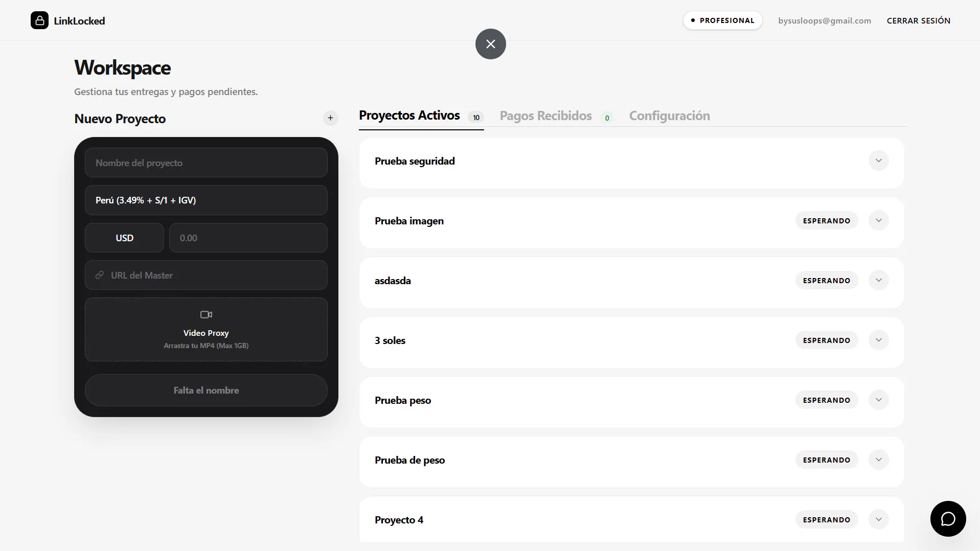Open the chat bubble support widget
The height and width of the screenshot is (551, 980).
(x=948, y=518)
